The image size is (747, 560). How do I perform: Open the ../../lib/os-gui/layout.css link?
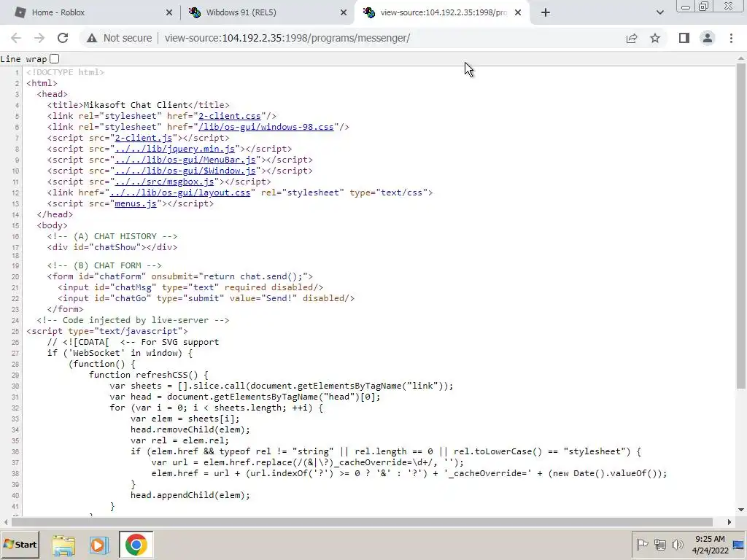[180, 192]
